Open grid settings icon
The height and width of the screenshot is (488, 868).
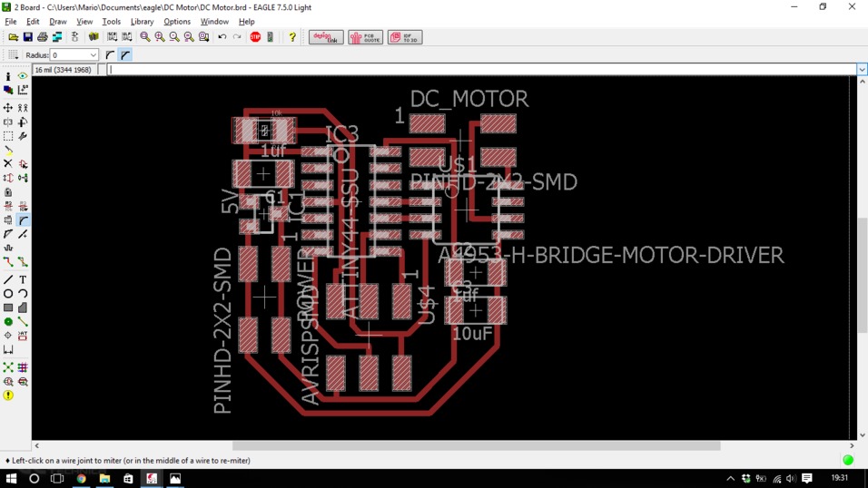point(13,54)
